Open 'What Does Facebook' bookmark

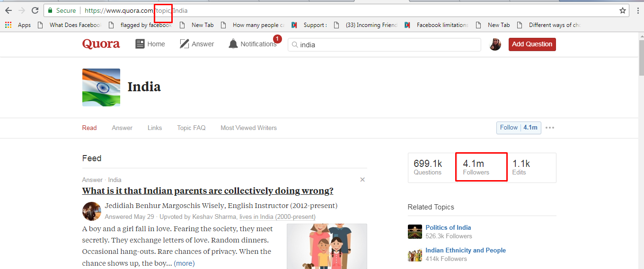[x=69, y=25]
